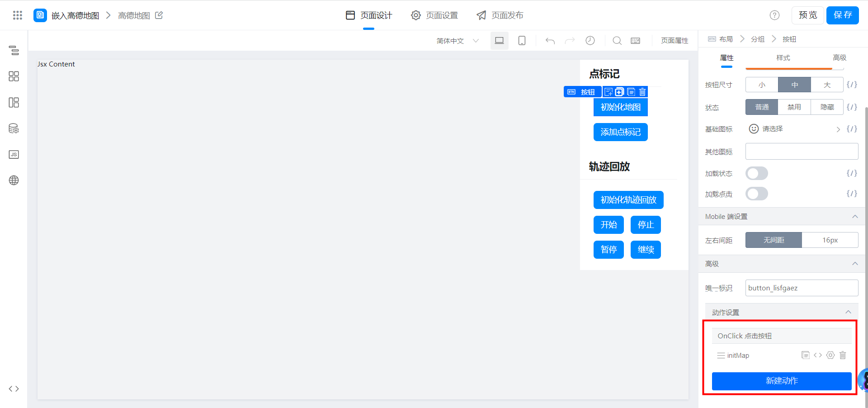
Task: Delete the initMap action with trash icon
Action: click(843, 356)
